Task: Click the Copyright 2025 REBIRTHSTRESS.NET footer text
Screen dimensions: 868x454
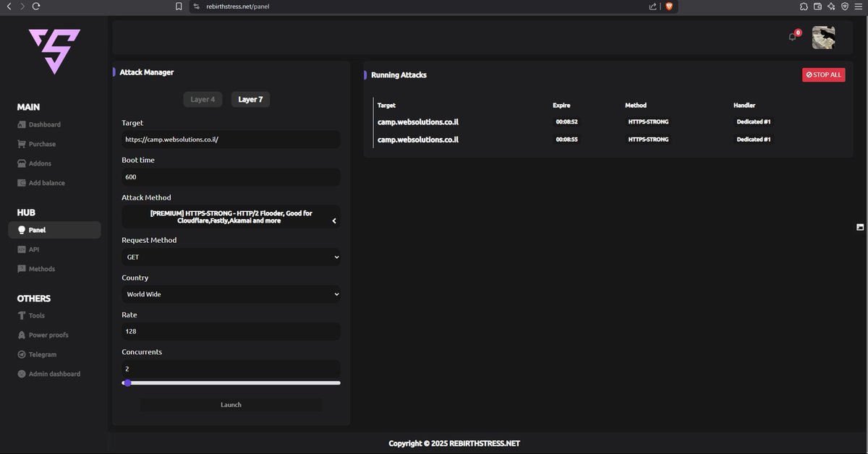Action: (454, 443)
